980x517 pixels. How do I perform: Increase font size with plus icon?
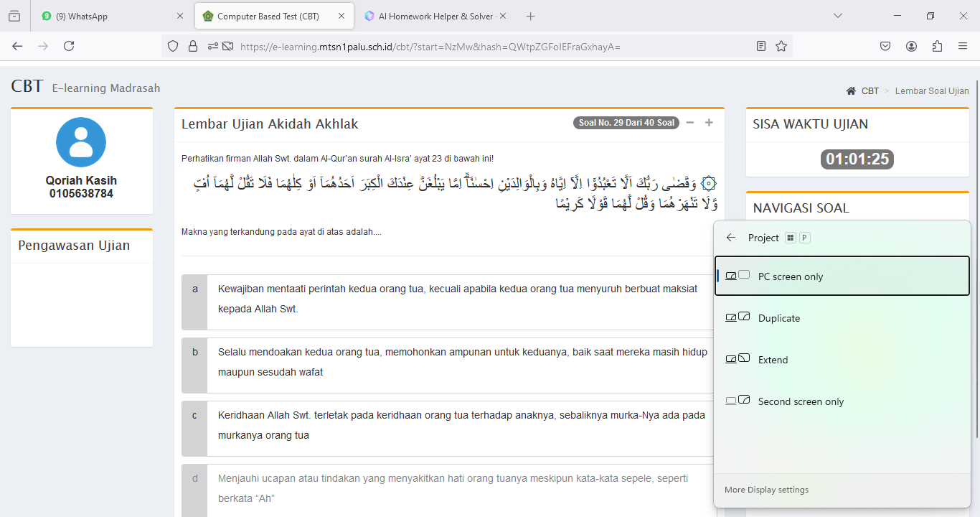pyautogui.click(x=709, y=123)
